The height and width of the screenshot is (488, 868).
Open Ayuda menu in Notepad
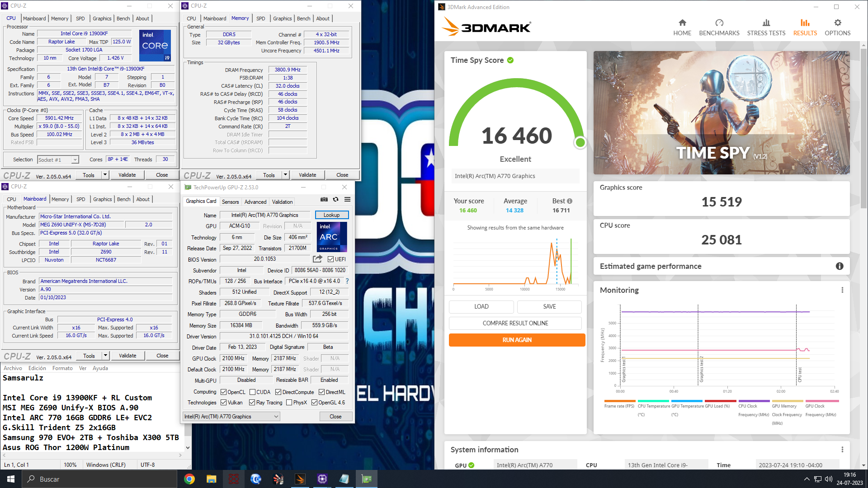point(100,368)
